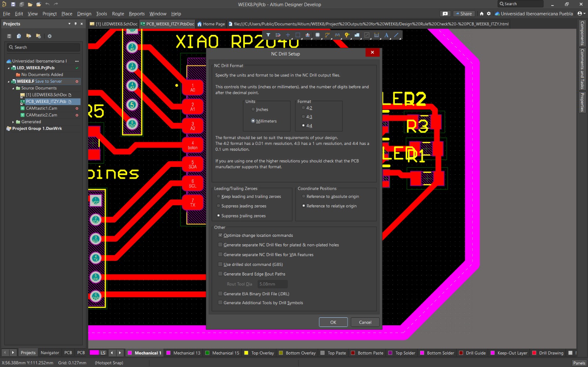Collapse the WEEK8 project tree node
The height and width of the screenshot is (367, 588).
click(8, 81)
